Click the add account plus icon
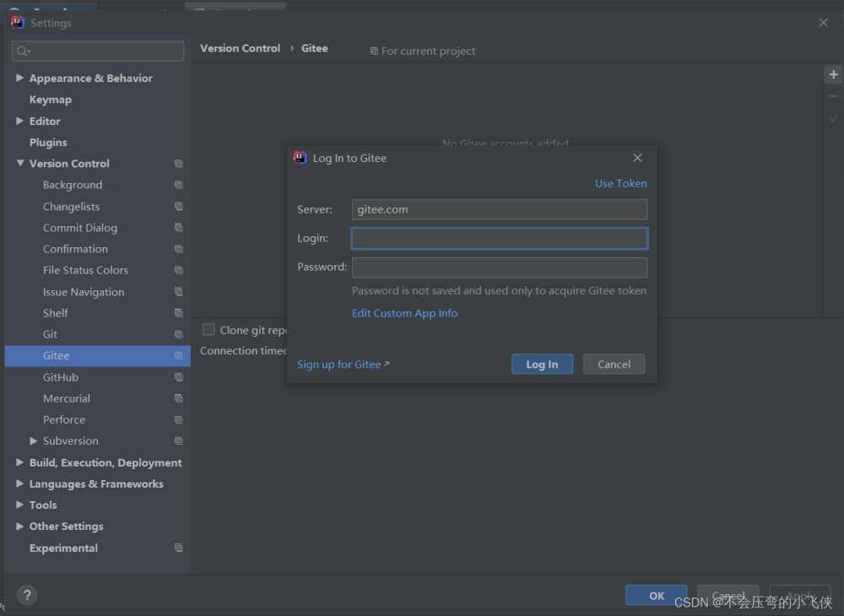Image resolution: width=844 pixels, height=616 pixels. click(833, 74)
